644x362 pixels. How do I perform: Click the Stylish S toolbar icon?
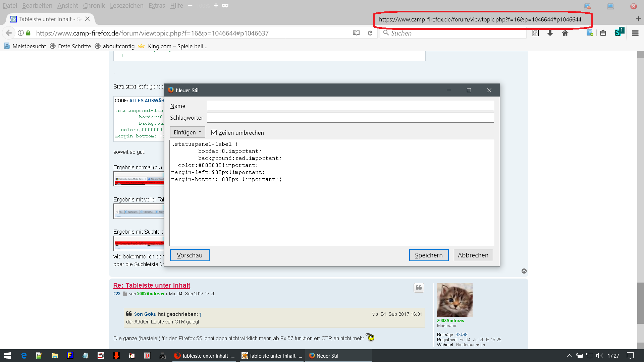(618, 33)
